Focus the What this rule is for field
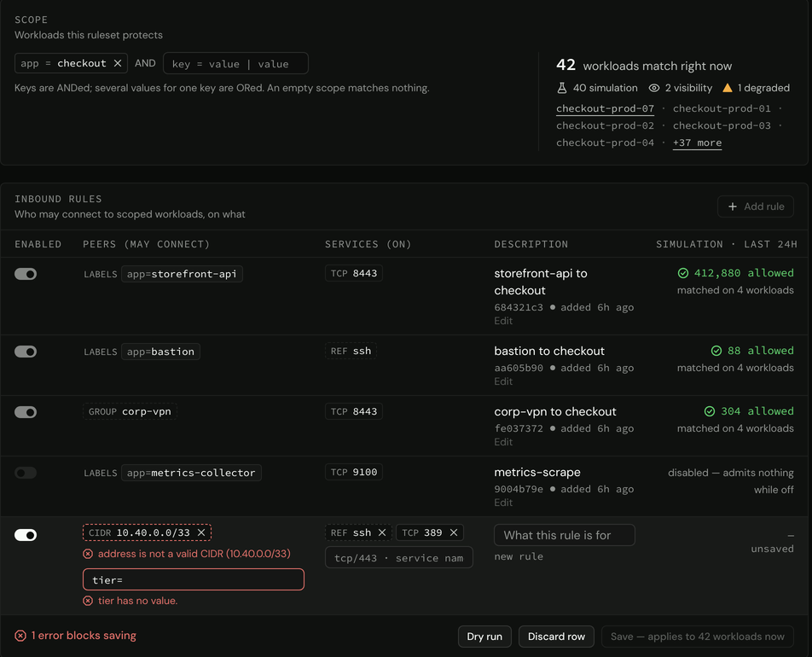Image resolution: width=812 pixels, height=657 pixels. (x=565, y=535)
